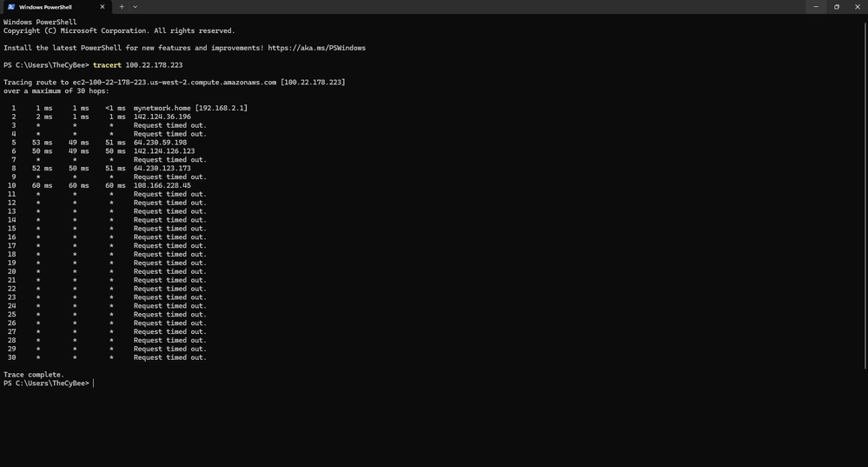Viewport: 868px width, 467px height.
Task: Restore down the terminal window
Action: click(837, 7)
